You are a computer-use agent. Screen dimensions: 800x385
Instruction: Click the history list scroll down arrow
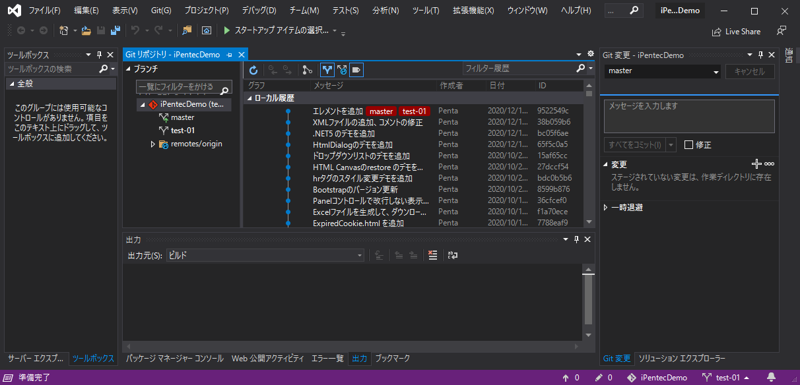[x=589, y=222]
